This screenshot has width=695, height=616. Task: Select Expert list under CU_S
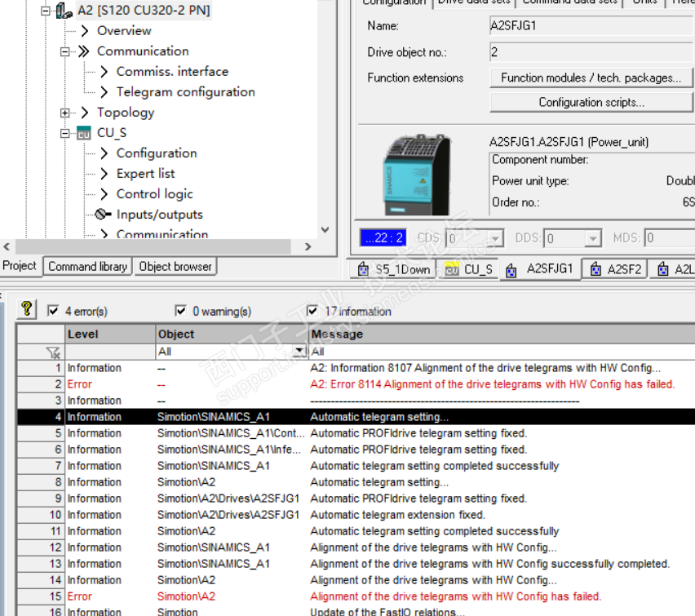(x=145, y=174)
